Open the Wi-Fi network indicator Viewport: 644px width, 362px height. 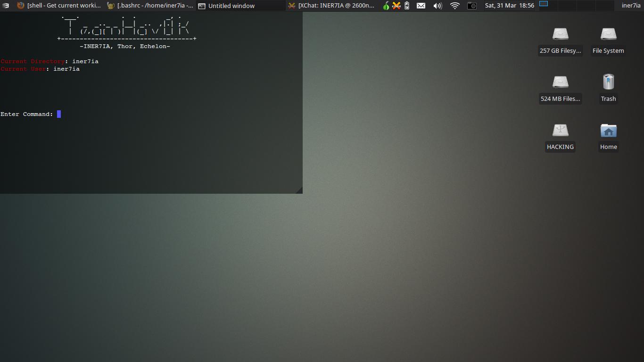click(454, 6)
